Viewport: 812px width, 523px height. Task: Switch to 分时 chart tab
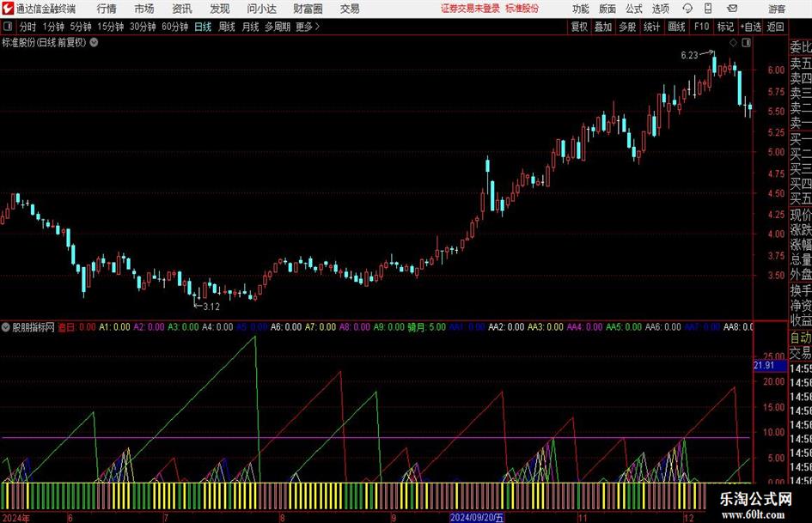click(x=27, y=27)
